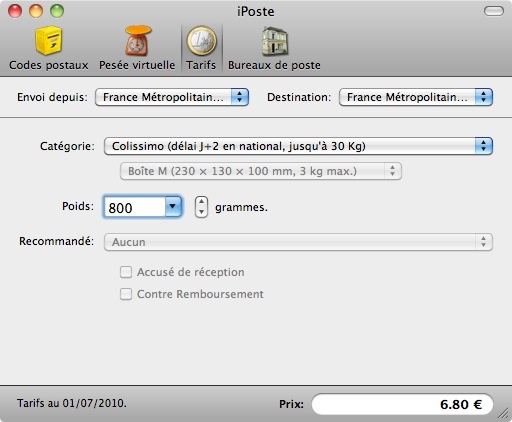Click the 'Catégorie:' label
The width and height of the screenshot is (512, 422).
[67, 146]
